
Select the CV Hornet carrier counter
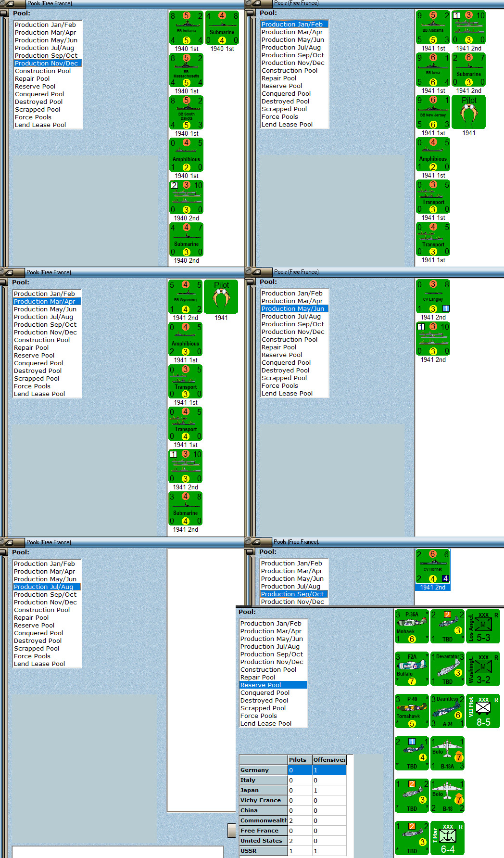(x=433, y=566)
